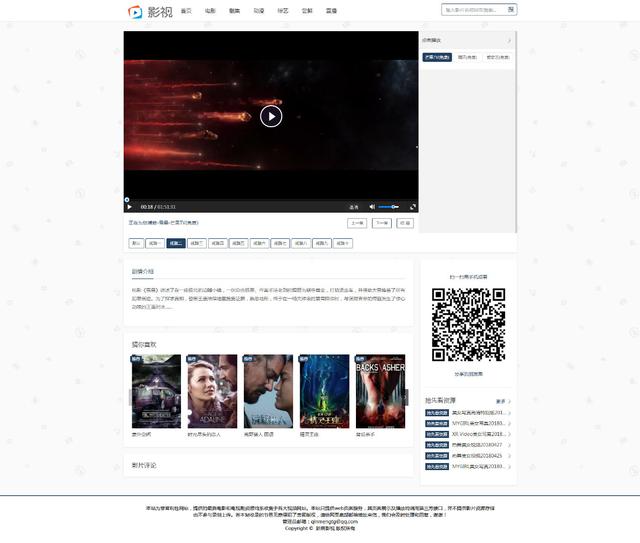
Task: Select the 芒果TV(免费) source tab
Action: [437, 57]
